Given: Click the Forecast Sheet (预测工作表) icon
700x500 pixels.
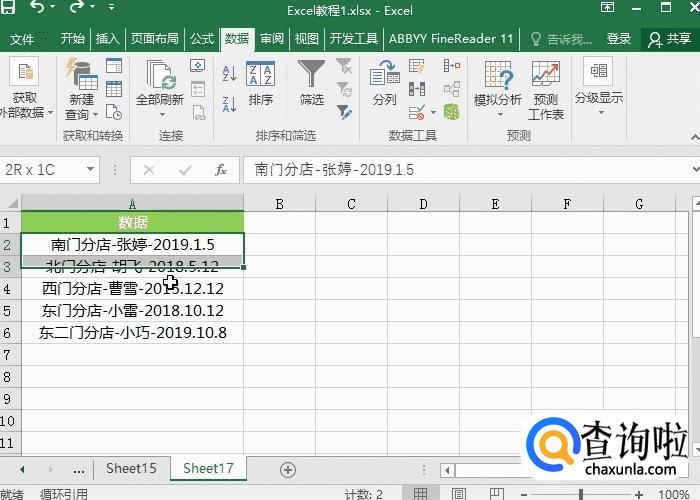Looking at the screenshot, I should 545,88.
